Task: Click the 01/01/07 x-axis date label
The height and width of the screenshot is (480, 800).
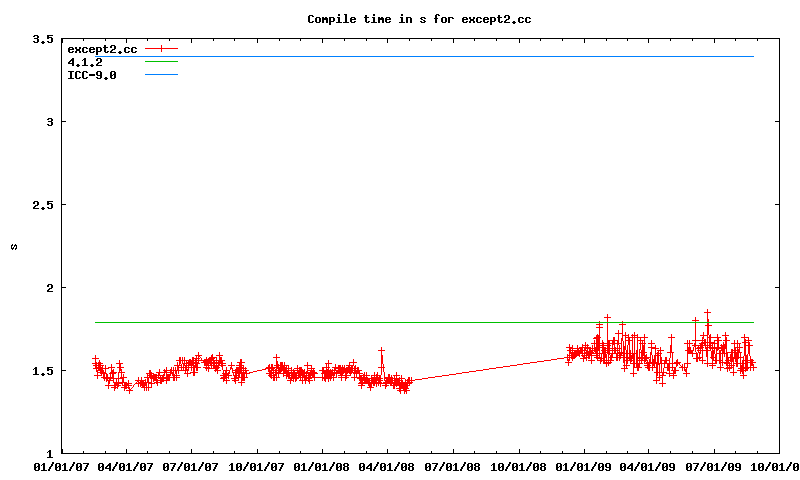Action: tap(61, 466)
